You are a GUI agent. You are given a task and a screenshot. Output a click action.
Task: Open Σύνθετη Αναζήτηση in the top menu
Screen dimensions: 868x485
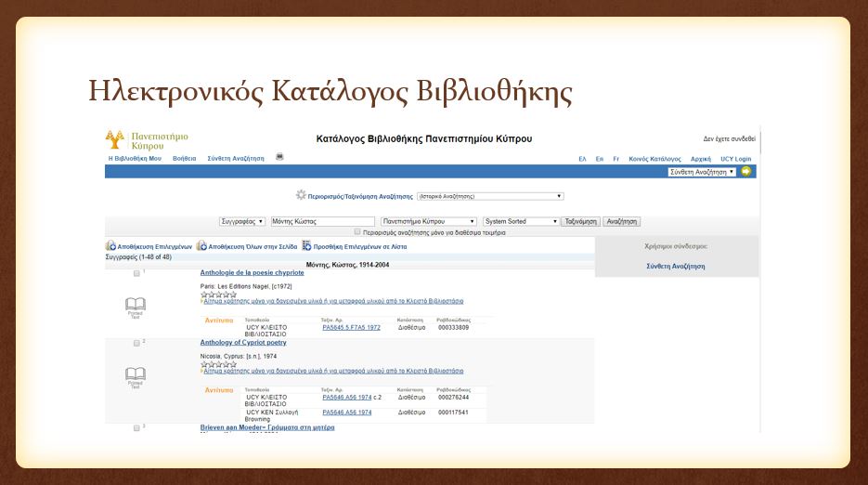click(236, 159)
